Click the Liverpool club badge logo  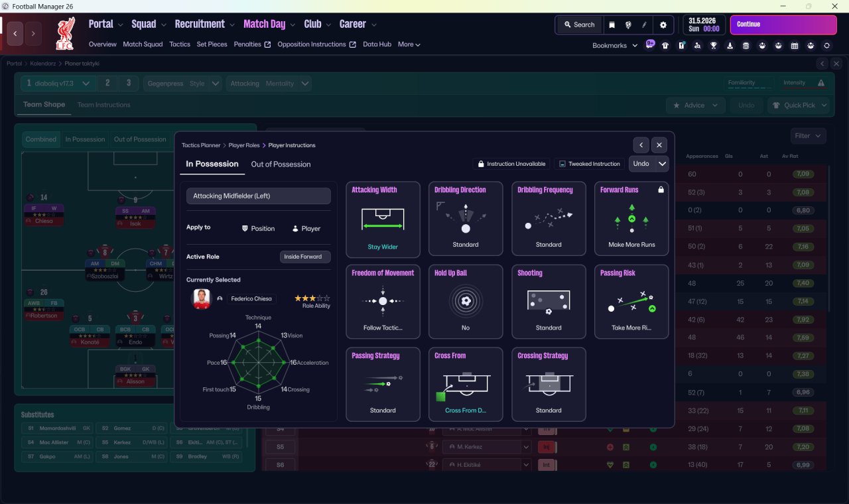pos(65,34)
